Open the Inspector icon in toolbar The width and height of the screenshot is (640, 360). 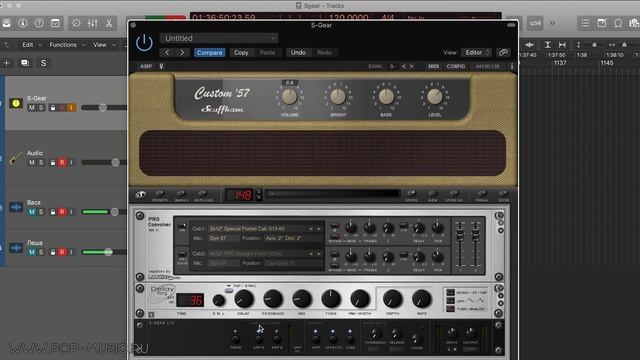[23, 23]
